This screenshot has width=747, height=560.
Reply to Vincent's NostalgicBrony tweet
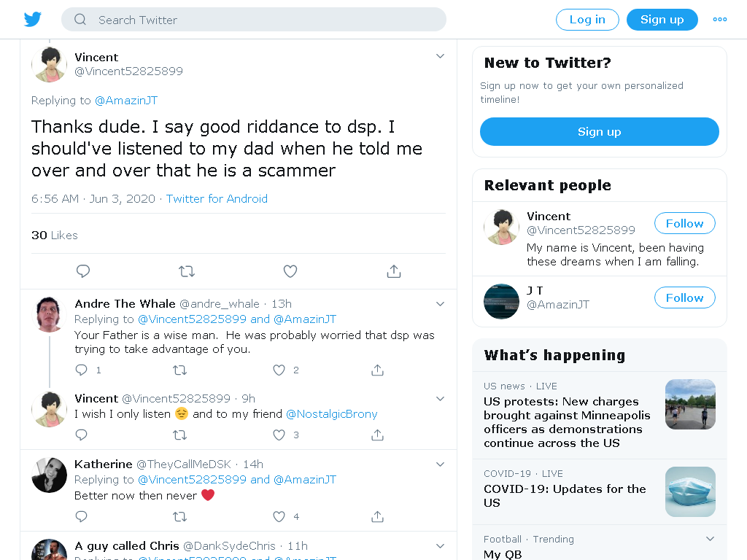(82, 435)
